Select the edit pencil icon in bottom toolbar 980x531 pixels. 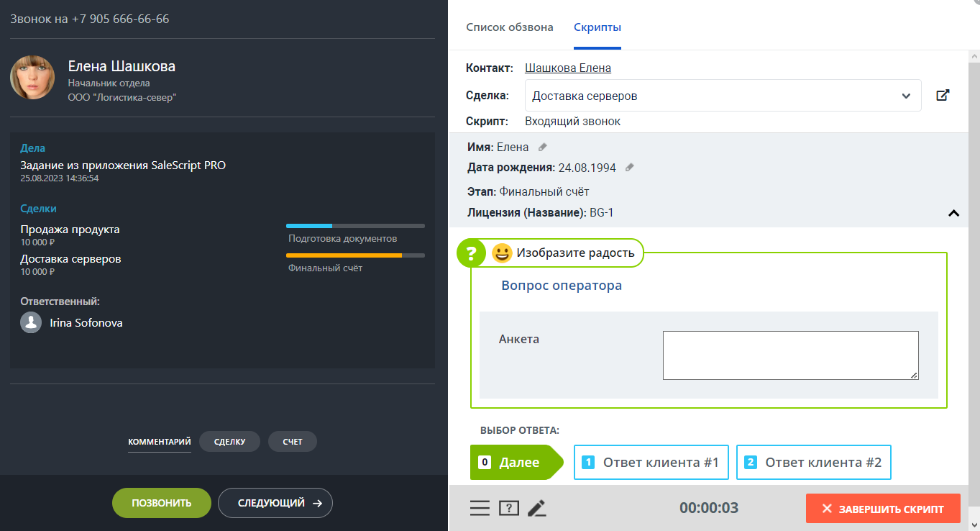[x=536, y=508]
